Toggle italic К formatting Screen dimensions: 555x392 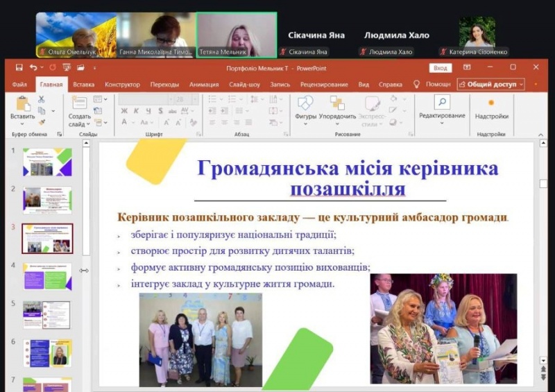(136, 111)
